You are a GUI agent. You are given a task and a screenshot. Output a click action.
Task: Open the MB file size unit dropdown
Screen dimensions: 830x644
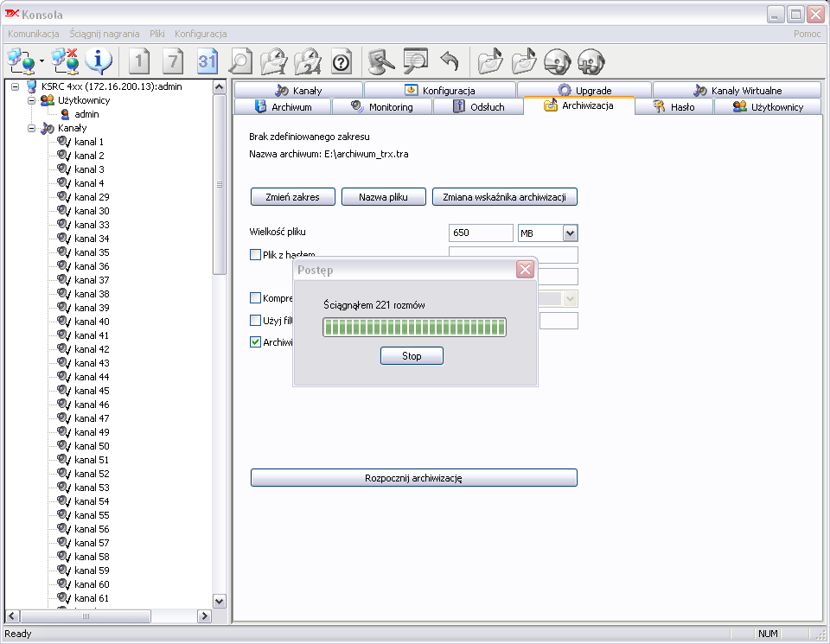point(570,233)
